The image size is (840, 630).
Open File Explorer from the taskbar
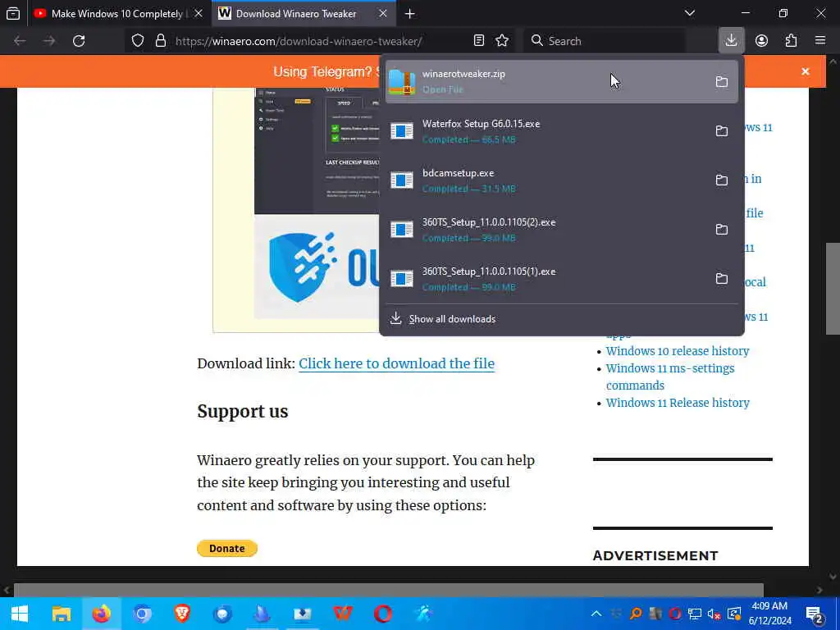tap(61, 614)
